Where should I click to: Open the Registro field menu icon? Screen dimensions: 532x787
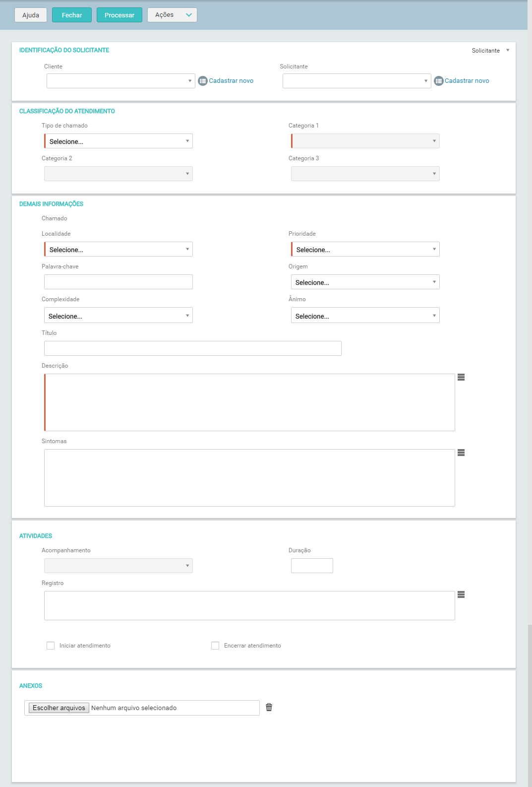click(x=461, y=594)
